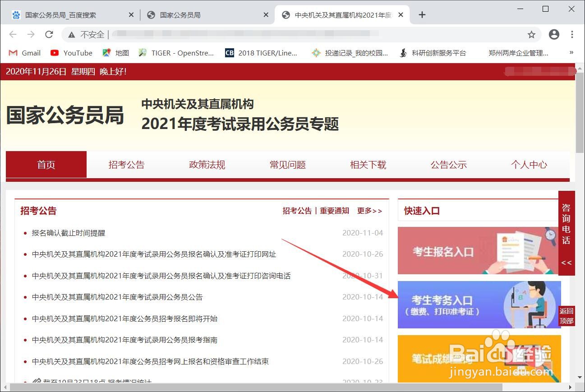Image resolution: width=585 pixels, height=392 pixels.
Task: Collapse 咨询电话 side panel arrows
Action: [x=567, y=263]
